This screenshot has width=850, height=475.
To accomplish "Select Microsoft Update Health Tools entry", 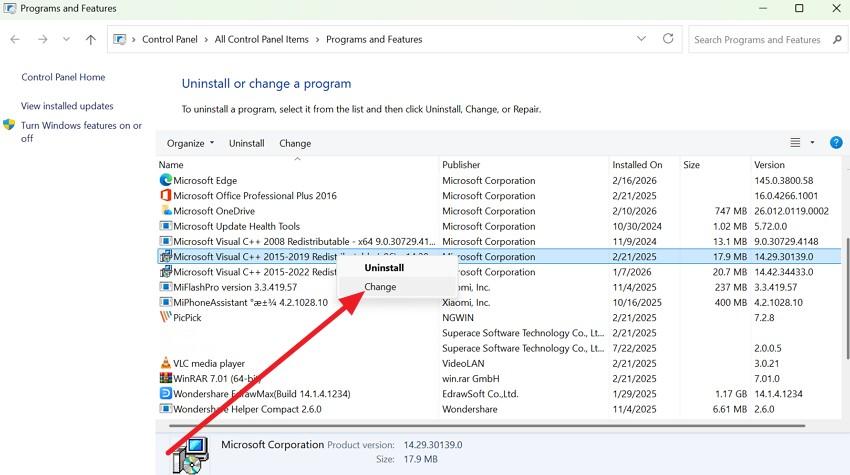I will [x=236, y=226].
